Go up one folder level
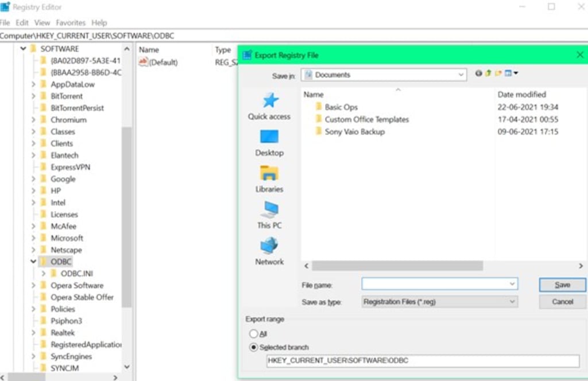The width and height of the screenshot is (588, 381). [488, 73]
